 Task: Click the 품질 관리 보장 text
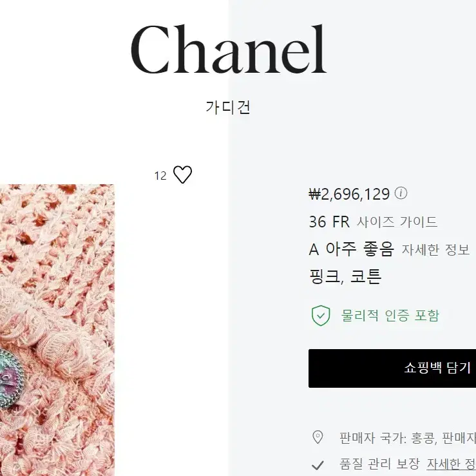tap(379, 464)
